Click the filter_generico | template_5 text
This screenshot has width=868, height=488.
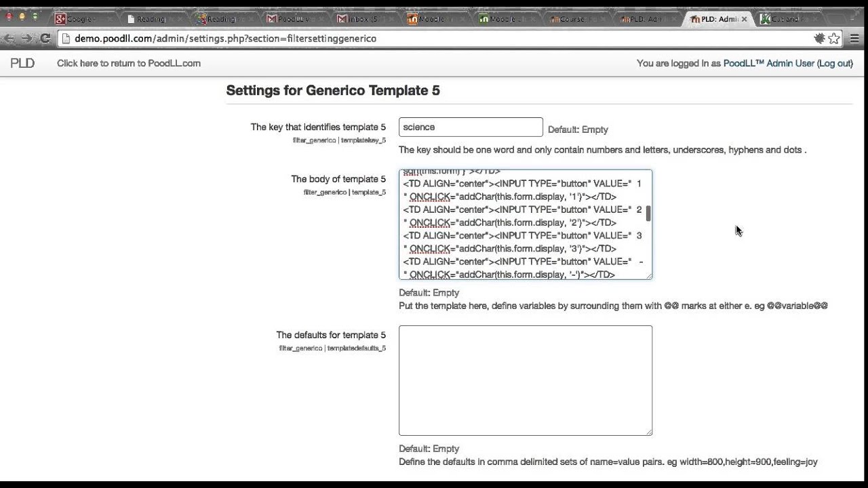point(344,192)
